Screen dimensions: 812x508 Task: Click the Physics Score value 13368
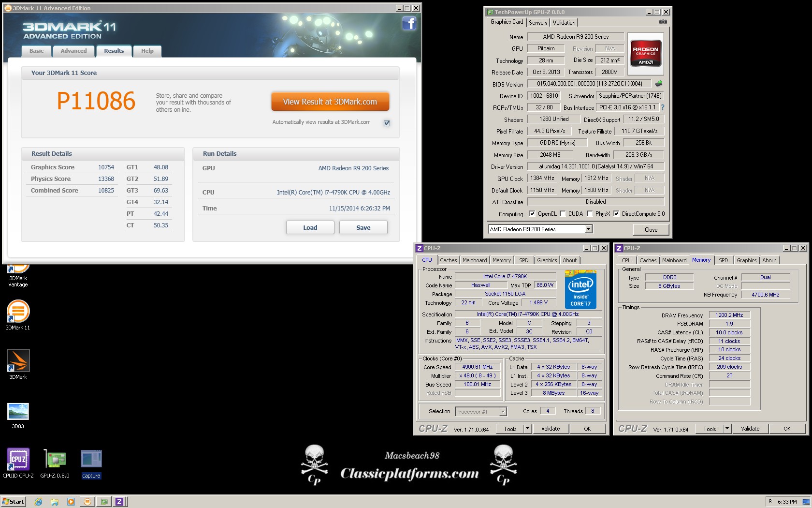pyautogui.click(x=106, y=179)
